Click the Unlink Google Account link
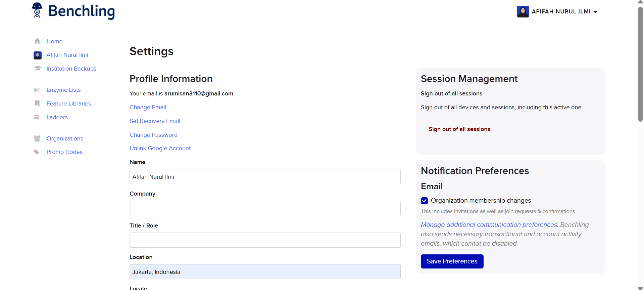The width and height of the screenshot is (644, 290). 160,148
